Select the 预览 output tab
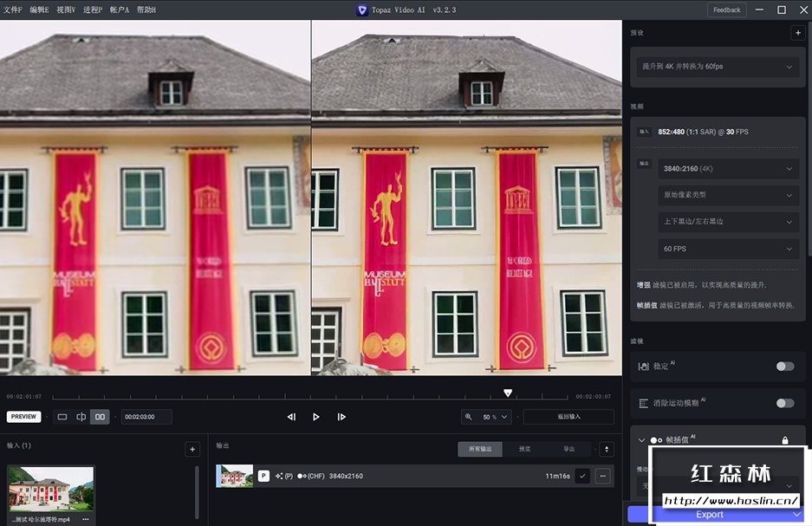 (524, 449)
